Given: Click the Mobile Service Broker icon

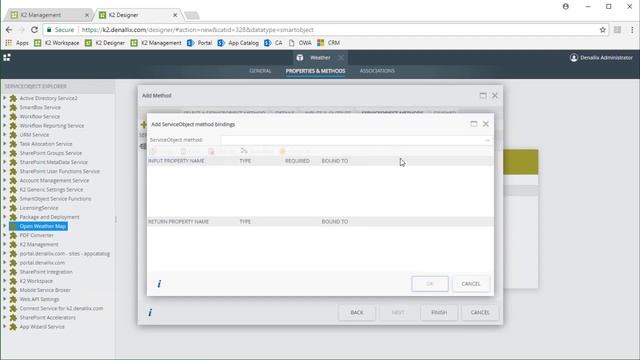Looking at the screenshot, I should (x=13, y=290).
